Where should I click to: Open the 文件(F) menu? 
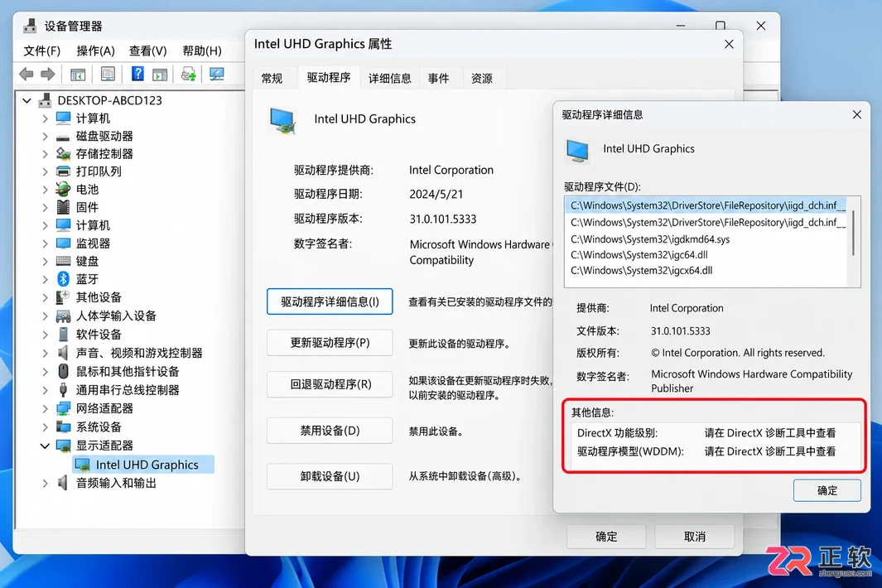[41, 51]
